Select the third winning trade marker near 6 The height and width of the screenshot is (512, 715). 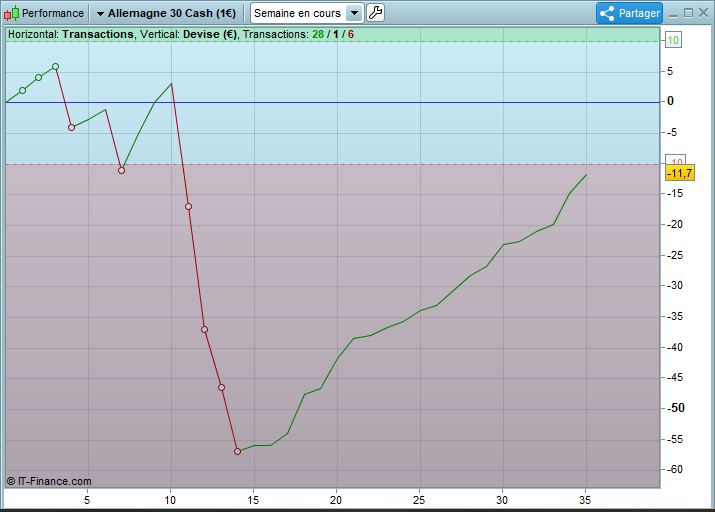coord(55,67)
